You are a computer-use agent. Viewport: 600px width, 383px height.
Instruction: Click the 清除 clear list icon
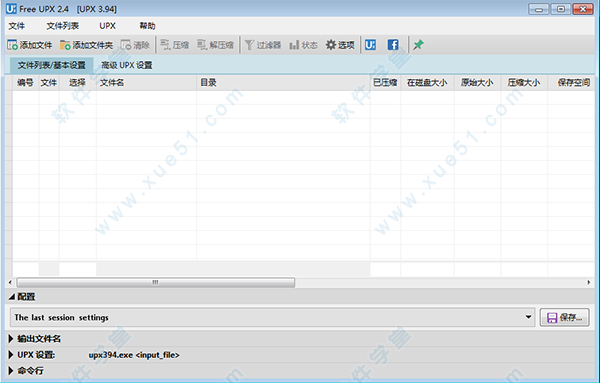coord(126,45)
